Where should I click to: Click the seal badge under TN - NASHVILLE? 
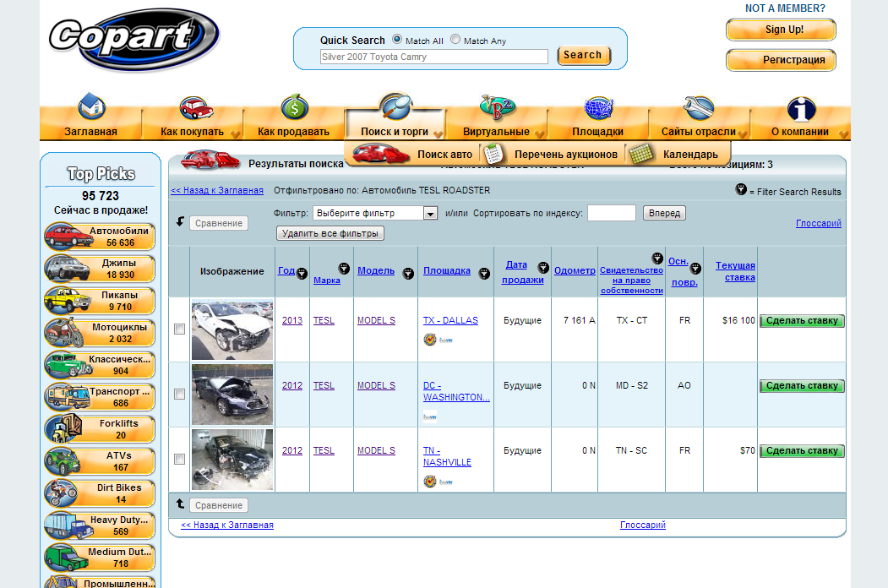coord(430,482)
